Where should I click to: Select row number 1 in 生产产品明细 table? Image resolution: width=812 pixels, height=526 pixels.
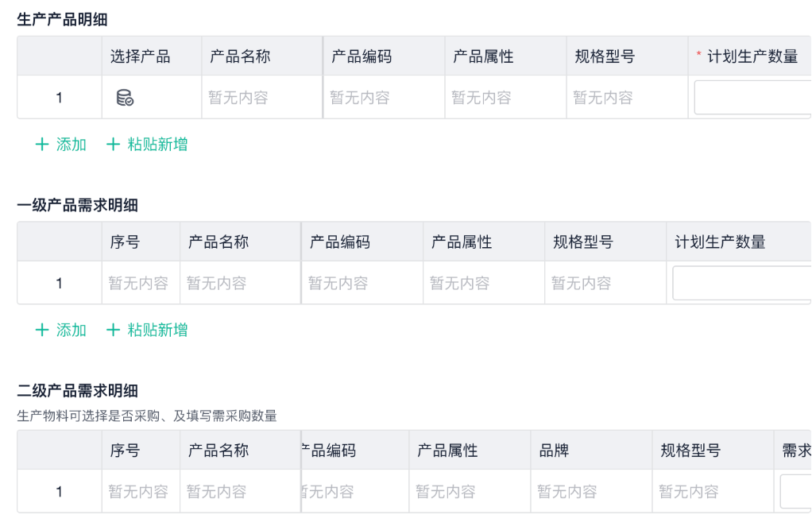tap(59, 98)
